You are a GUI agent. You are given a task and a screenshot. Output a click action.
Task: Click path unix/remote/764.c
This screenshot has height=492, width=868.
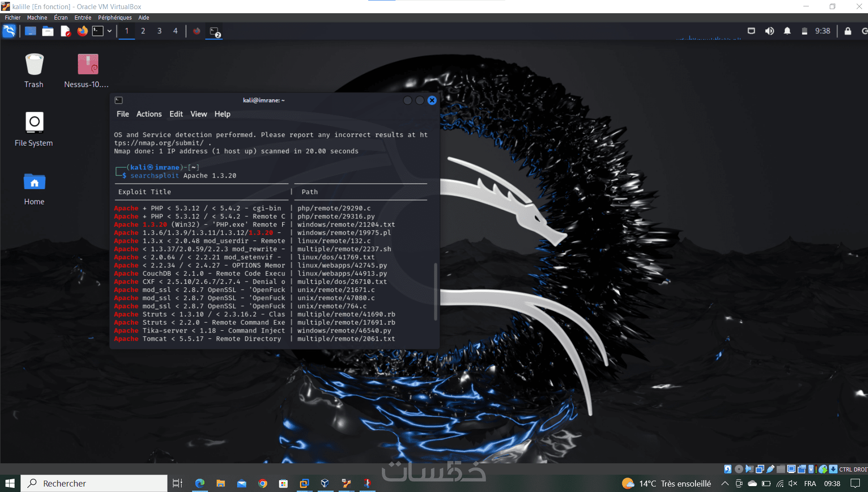(x=332, y=306)
